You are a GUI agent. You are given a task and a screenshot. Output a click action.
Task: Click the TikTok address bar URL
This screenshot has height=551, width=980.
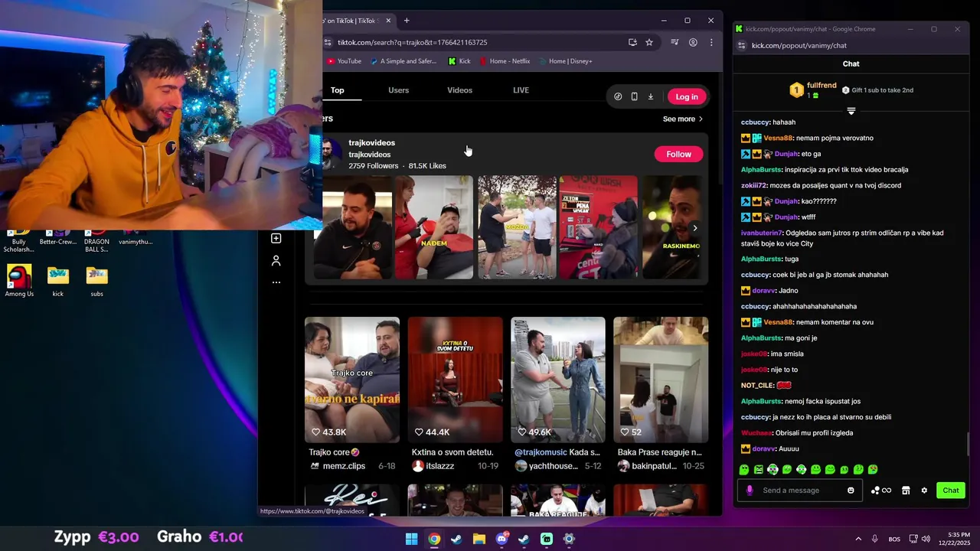click(412, 42)
